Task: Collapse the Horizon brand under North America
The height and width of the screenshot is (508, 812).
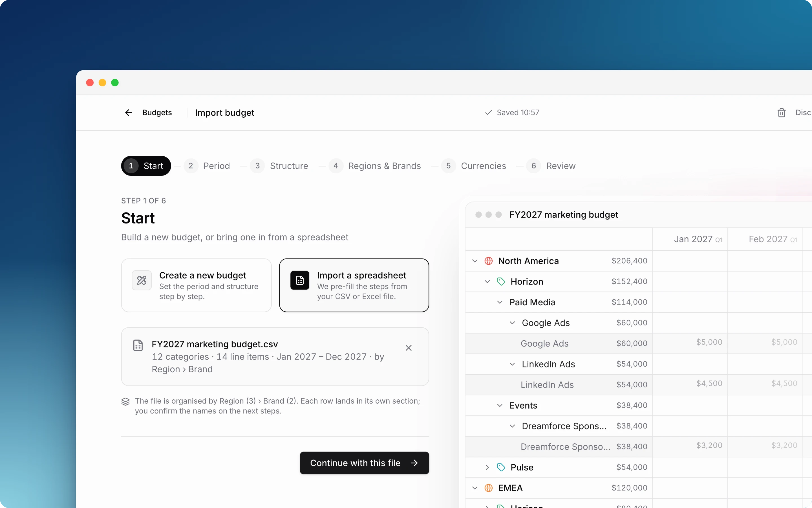Action: pos(487,282)
